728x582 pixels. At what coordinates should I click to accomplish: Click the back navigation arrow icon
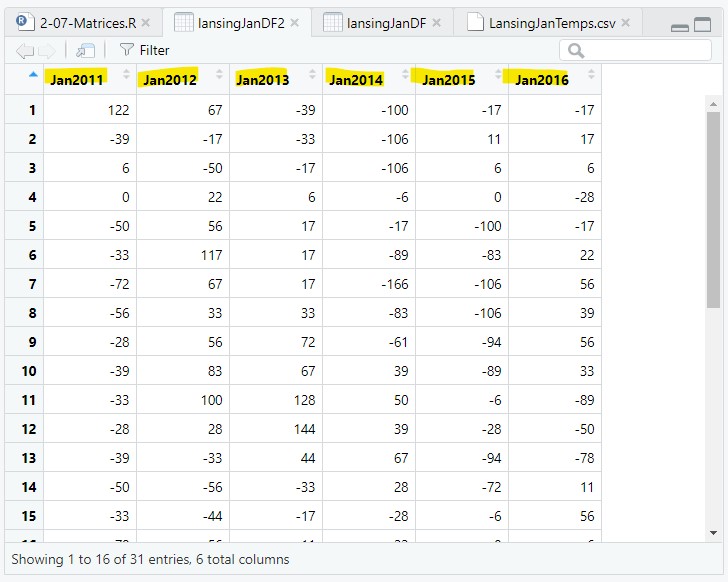[25, 51]
